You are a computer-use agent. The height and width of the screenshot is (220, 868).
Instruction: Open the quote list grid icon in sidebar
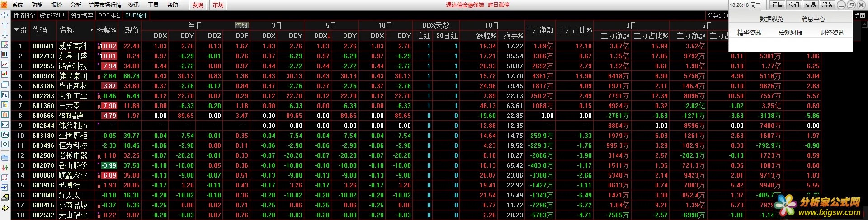point(5,55)
